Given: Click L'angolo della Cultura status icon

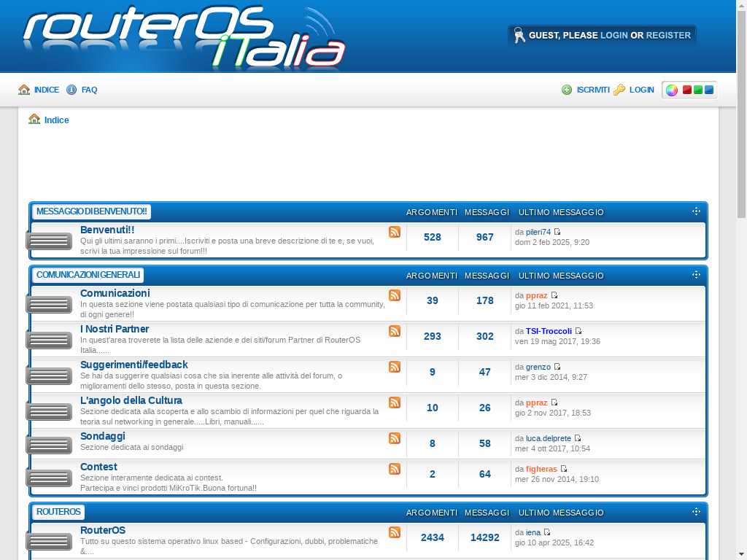Looking at the screenshot, I should 49,411.
